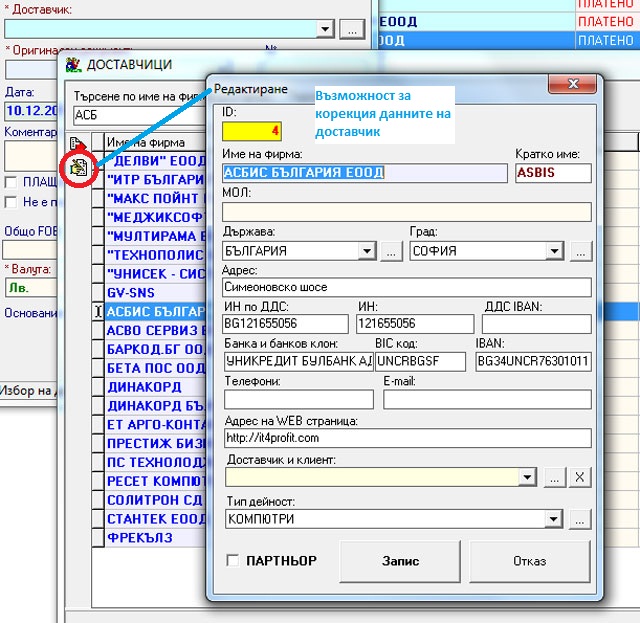Click browse button next to Град
Screen dimensions: 640x623
[580, 251]
